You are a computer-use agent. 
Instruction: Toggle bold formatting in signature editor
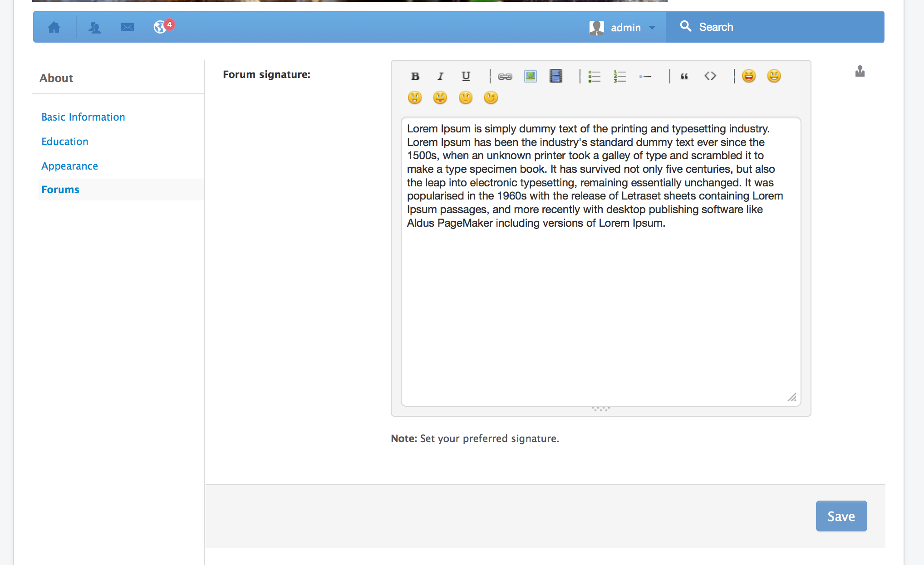point(415,76)
